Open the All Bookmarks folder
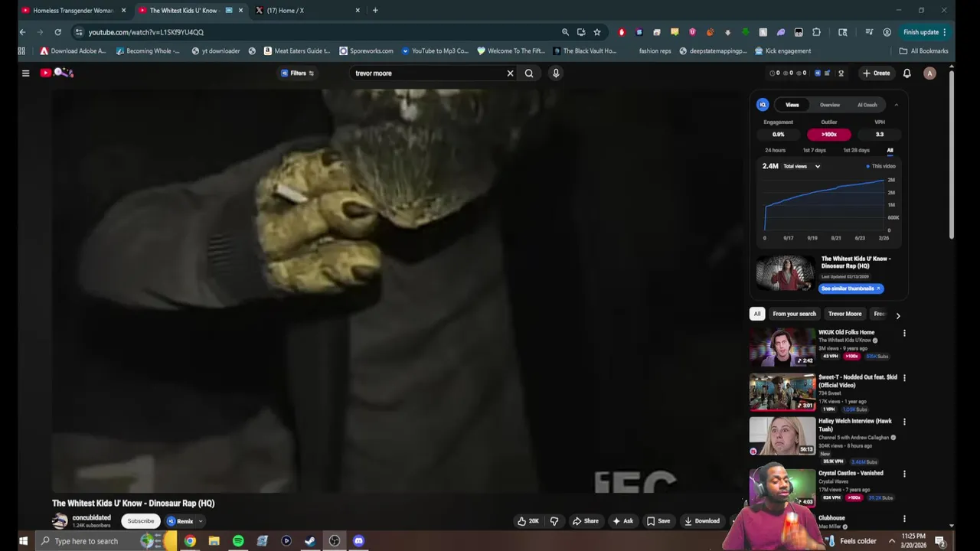Viewport: 980px width, 551px height. click(924, 51)
